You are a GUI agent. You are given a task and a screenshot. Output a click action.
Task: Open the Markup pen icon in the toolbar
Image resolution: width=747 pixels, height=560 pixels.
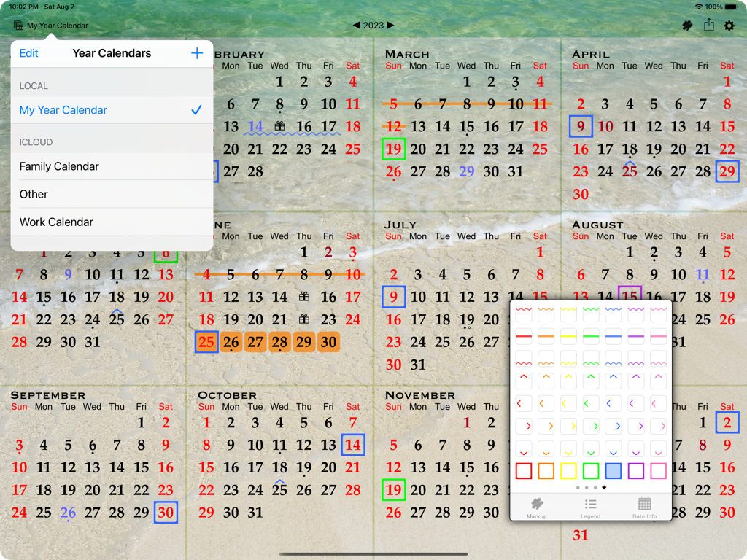coord(686,25)
